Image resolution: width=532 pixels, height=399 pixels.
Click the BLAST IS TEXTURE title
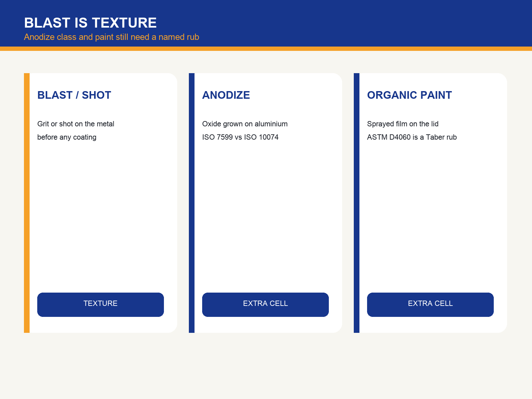90,23
